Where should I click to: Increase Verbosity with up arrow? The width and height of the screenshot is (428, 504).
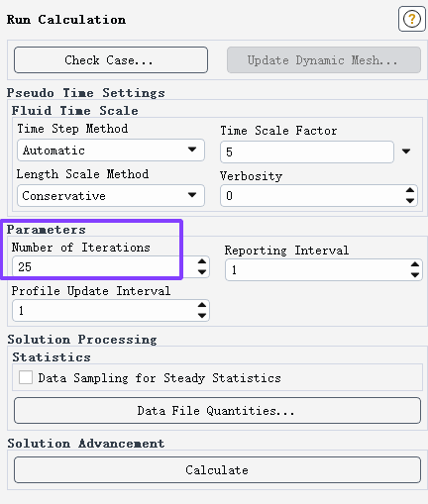[x=410, y=190]
